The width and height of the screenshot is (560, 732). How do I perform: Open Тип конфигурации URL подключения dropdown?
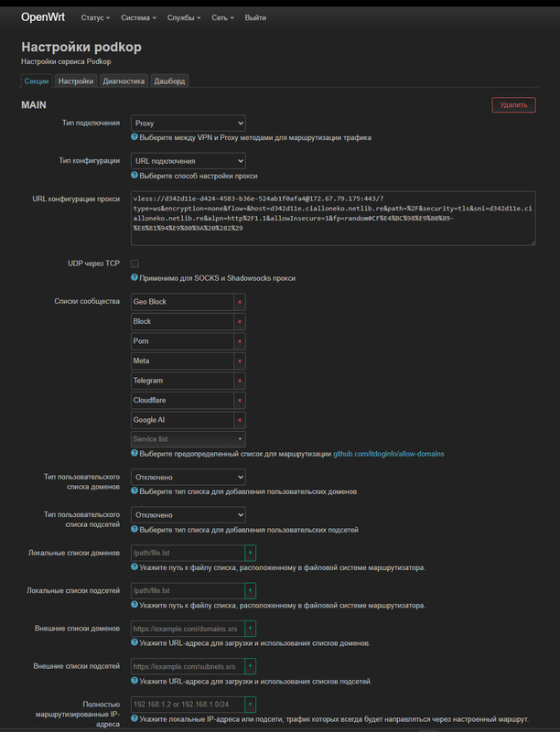(188, 161)
